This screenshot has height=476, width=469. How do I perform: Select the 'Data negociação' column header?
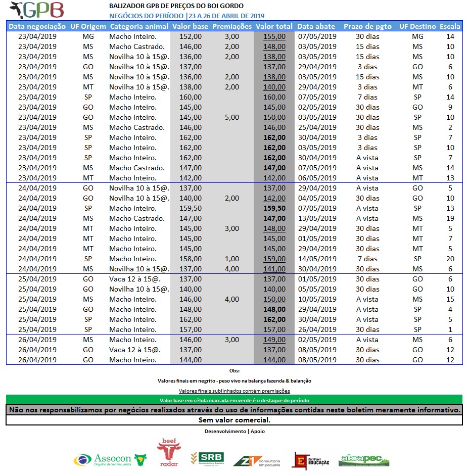[x=37, y=26]
